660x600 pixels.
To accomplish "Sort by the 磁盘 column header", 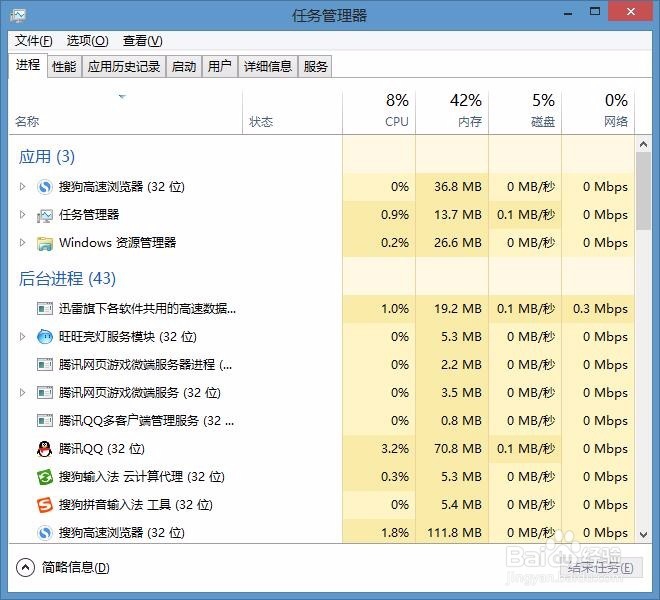I will click(525, 113).
